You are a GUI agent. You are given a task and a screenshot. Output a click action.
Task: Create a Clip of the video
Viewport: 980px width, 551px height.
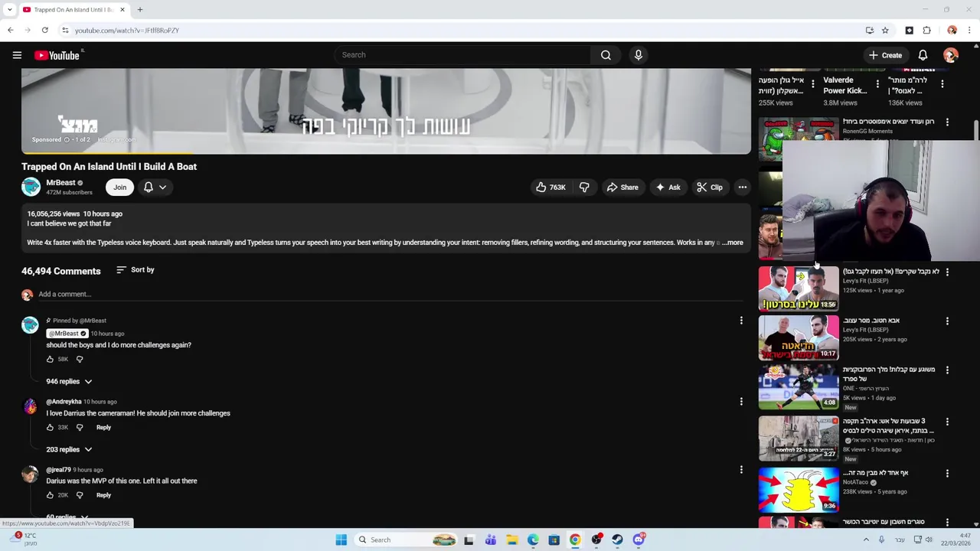tap(709, 187)
